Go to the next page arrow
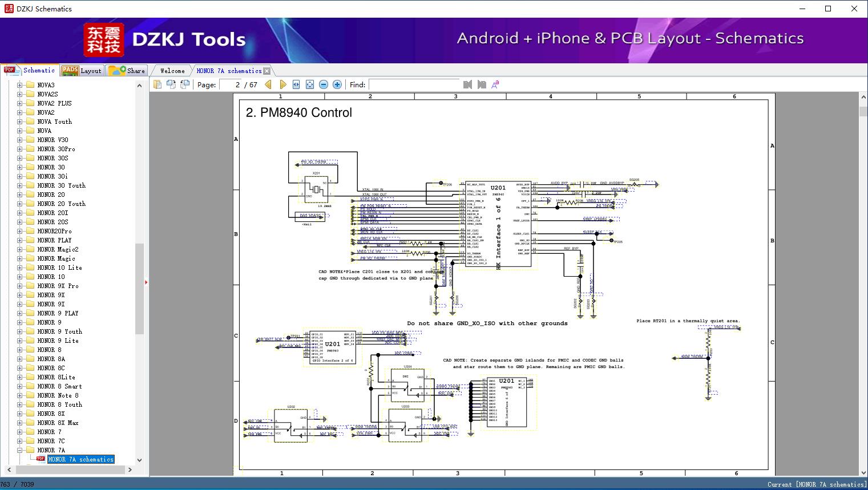 tap(282, 84)
